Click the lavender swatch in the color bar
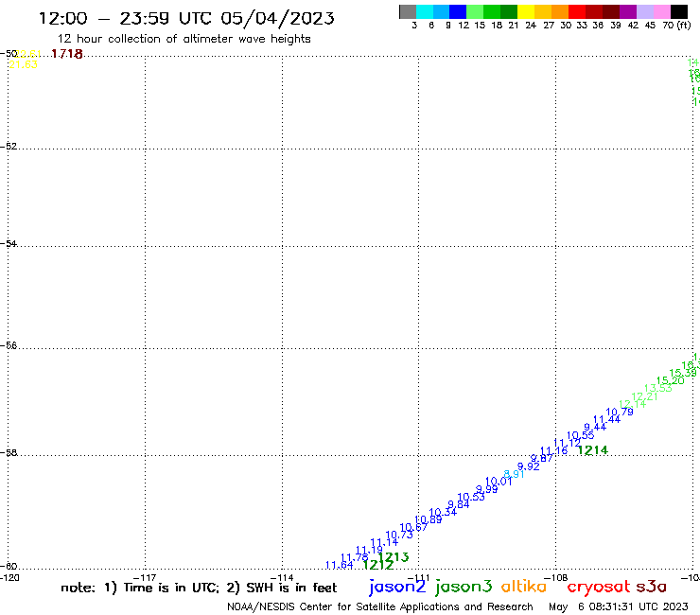 pos(644,11)
